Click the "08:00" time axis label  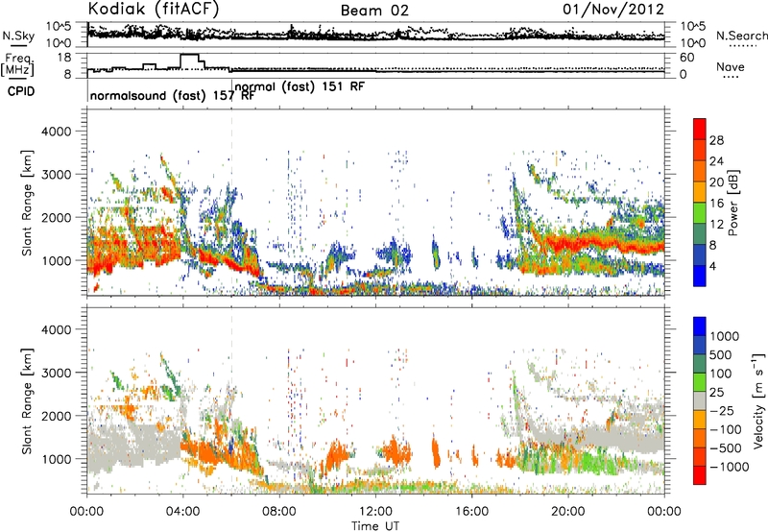pos(279,512)
